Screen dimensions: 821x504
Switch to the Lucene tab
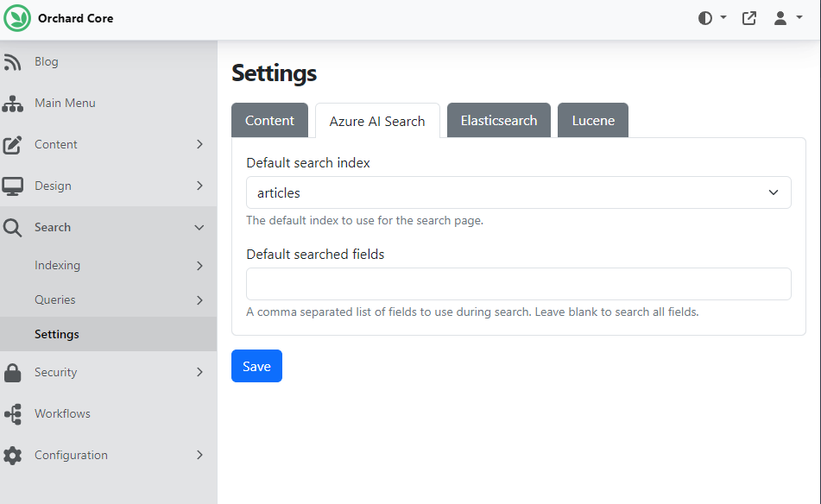pos(593,120)
